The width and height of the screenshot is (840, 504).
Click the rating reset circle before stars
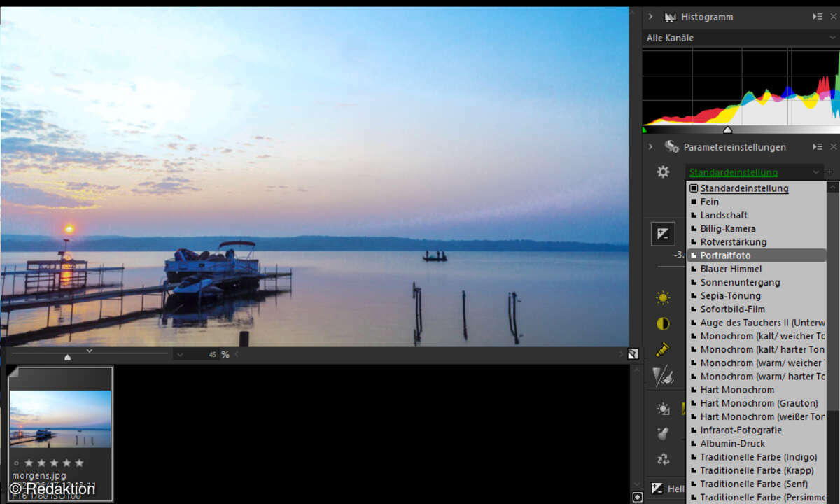pyautogui.click(x=17, y=463)
